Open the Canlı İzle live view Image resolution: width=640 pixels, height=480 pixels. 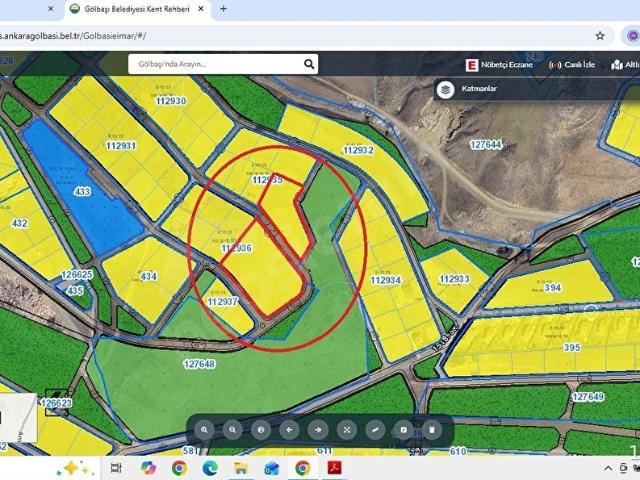572,65
